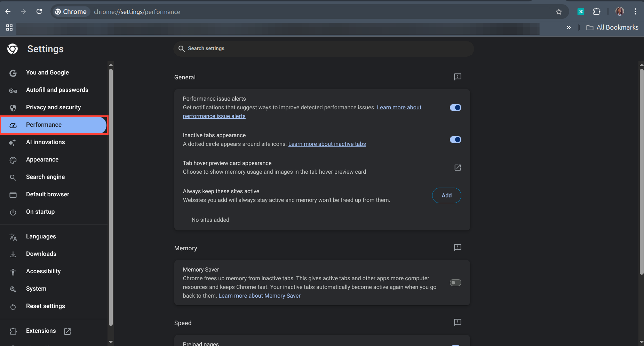Enable the Memory Saver toggle
644x346 pixels.
(x=455, y=282)
